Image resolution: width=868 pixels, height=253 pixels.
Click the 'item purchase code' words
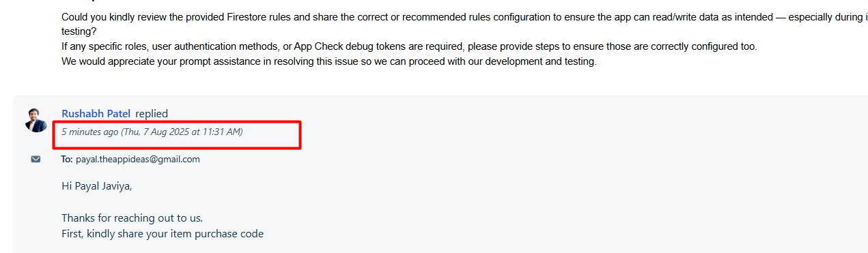point(219,234)
